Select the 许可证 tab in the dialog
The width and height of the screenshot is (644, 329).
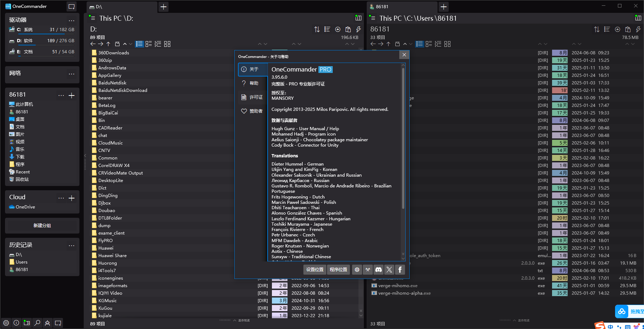pyautogui.click(x=253, y=97)
